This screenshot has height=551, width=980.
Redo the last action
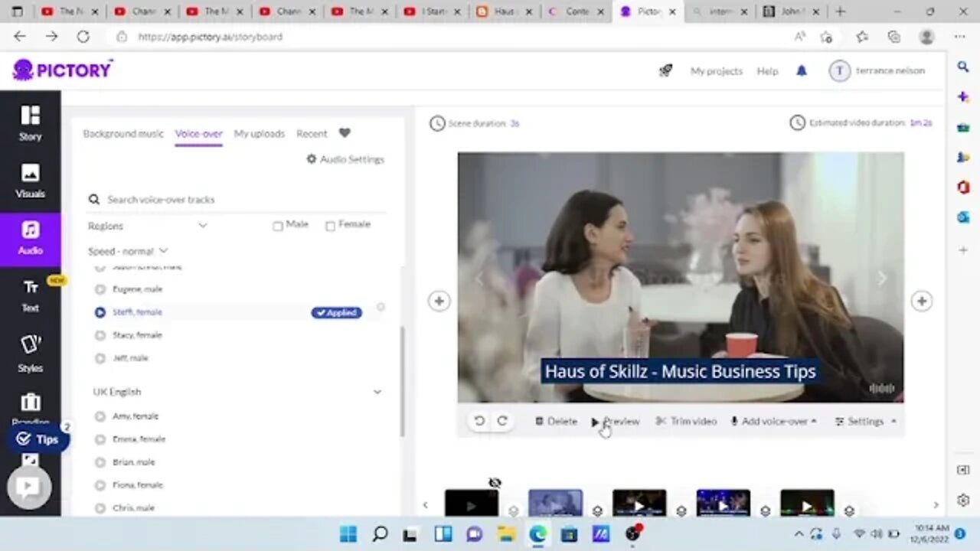pyautogui.click(x=502, y=421)
